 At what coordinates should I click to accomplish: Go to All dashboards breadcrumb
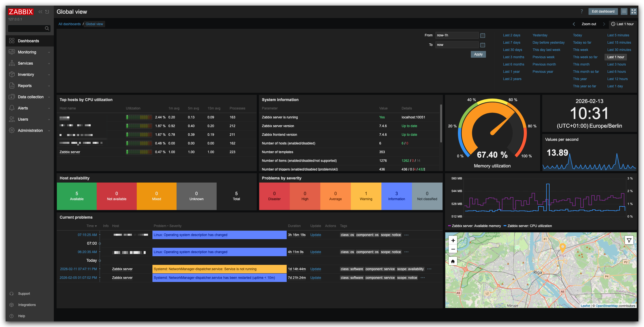pos(70,24)
